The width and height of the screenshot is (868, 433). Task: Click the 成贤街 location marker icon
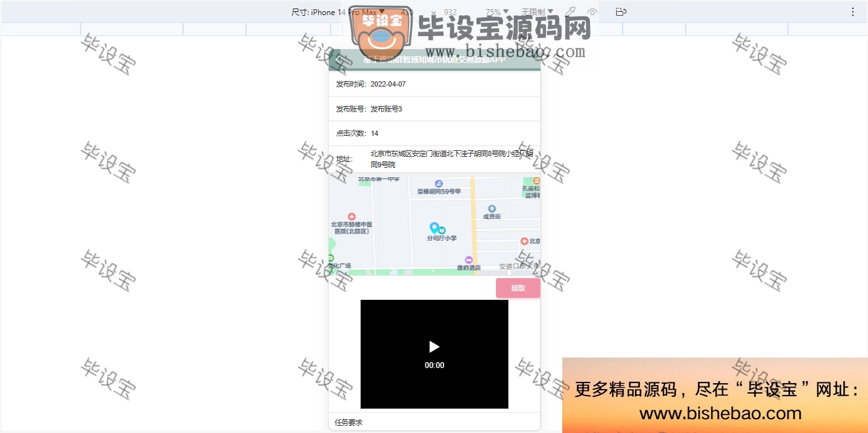tap(492, 209)
